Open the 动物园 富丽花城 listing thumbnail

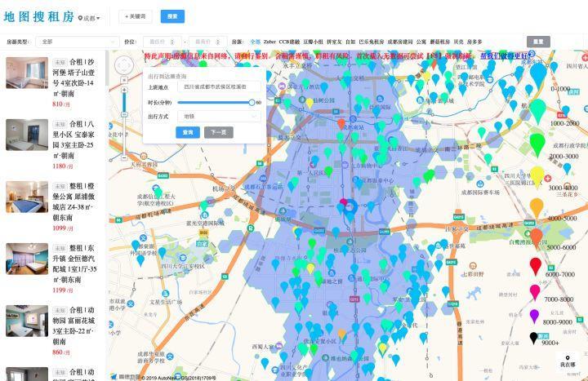click(27, 321)
